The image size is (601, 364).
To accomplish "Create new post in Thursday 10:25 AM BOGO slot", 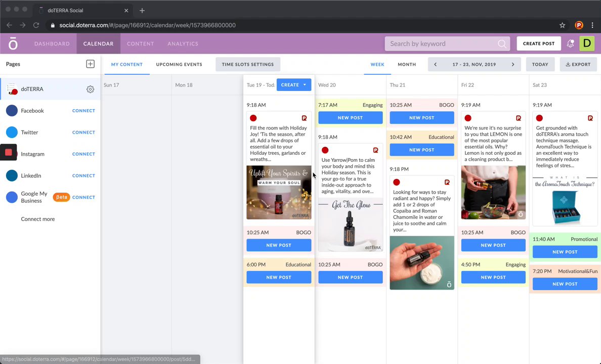I will click(x=421, y=118).
